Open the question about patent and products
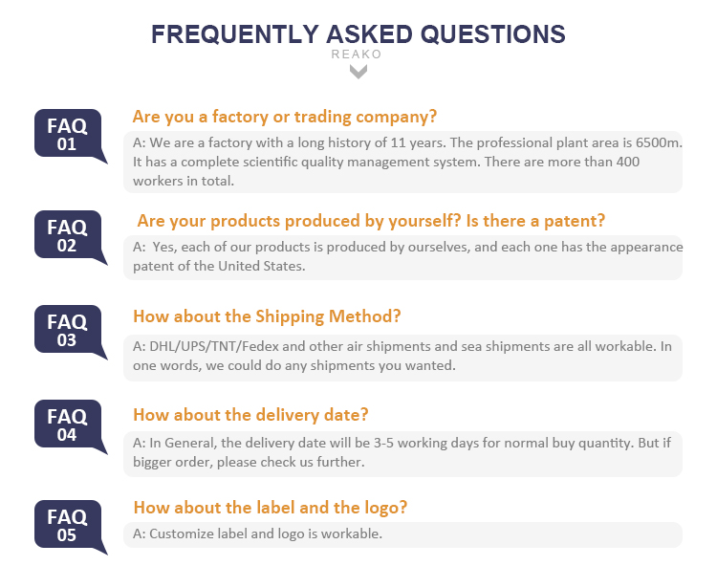The height and width of the screenshot is (588, 717). [371, 221]
